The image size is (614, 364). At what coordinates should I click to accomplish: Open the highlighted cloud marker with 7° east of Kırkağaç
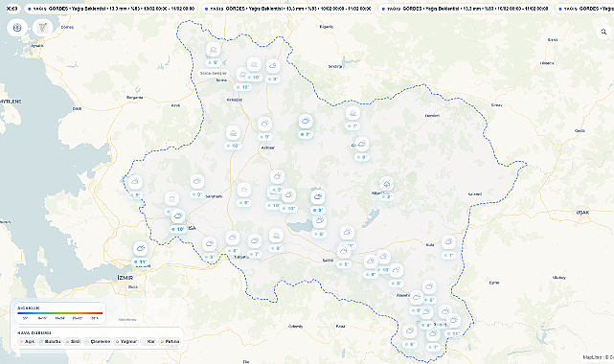306,122
